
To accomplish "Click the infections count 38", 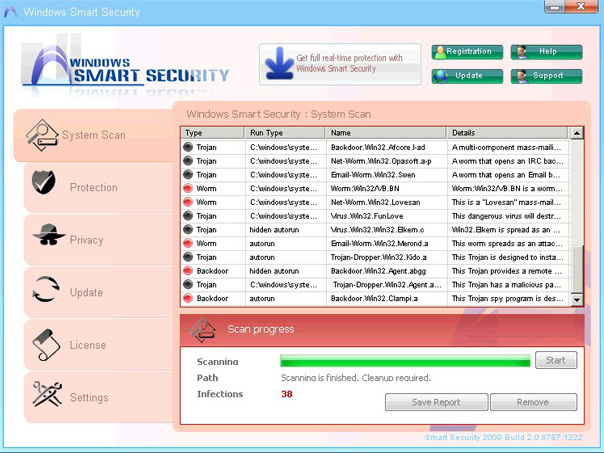I will (x=287, y=394).
